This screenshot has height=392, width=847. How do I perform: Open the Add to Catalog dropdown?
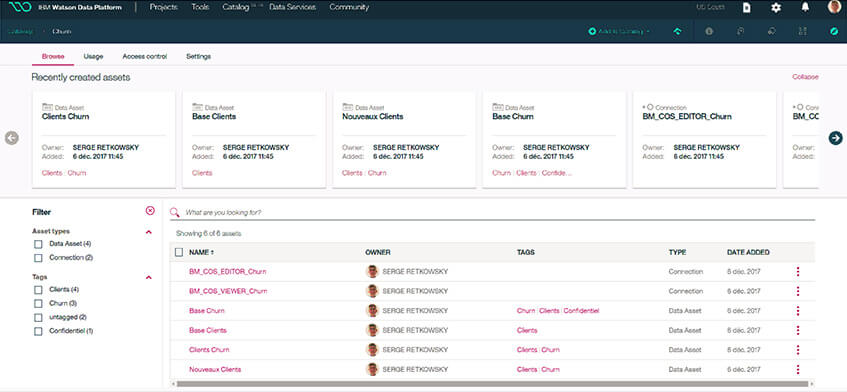click(619, 31)
